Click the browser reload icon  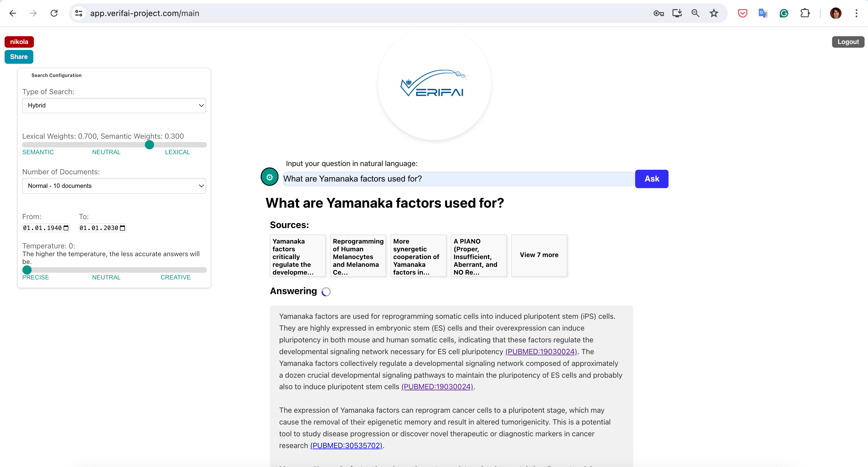(x=54, y=13)
